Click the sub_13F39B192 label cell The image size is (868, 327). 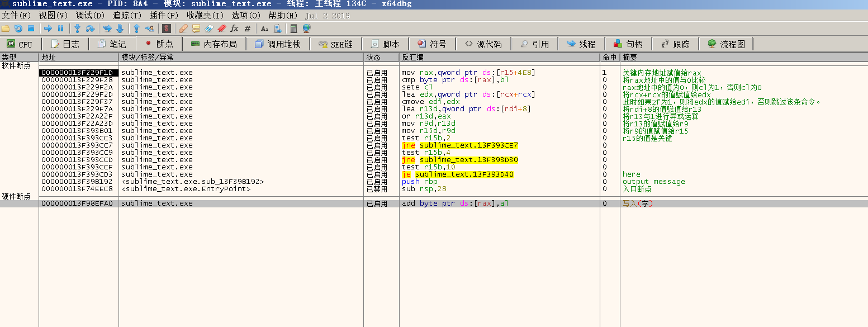[192, 182]
